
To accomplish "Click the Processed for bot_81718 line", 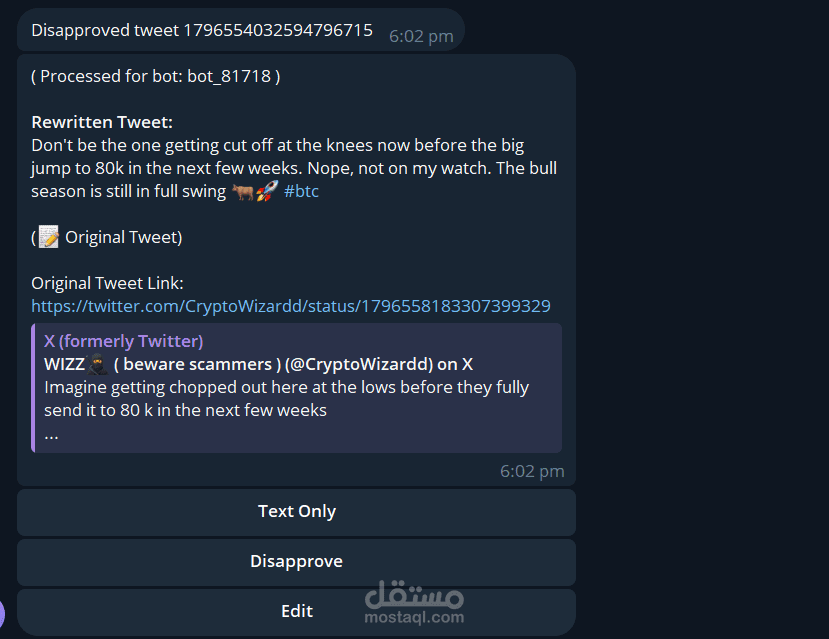I will 156,76.
